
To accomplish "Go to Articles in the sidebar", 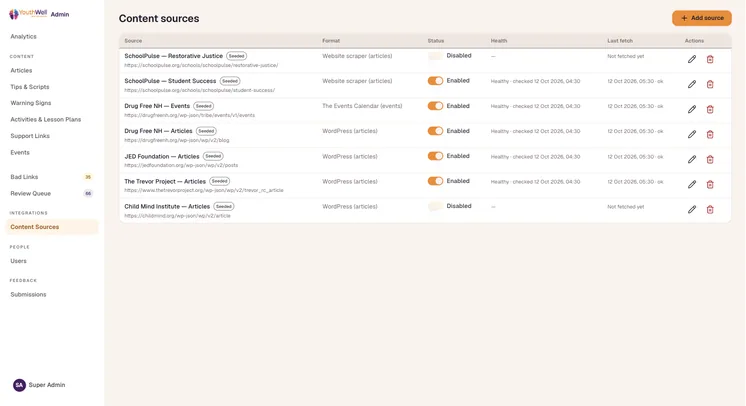I will pyautogui.click(x=21, y=70).
